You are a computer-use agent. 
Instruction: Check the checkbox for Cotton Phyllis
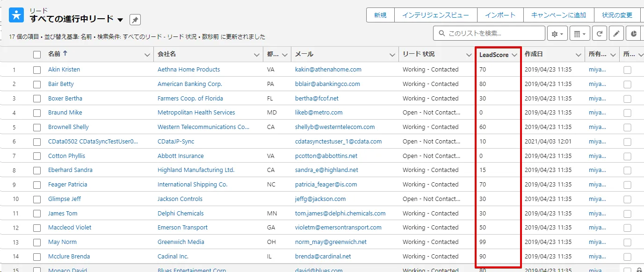tap(37, 156)
